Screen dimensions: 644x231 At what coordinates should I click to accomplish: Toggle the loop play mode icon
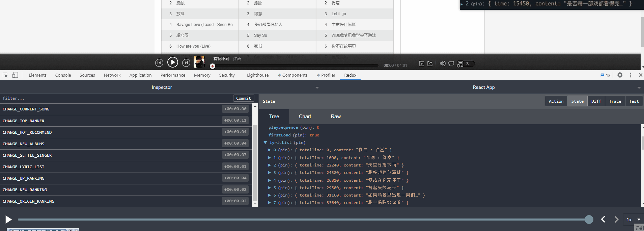pos(451,63)
